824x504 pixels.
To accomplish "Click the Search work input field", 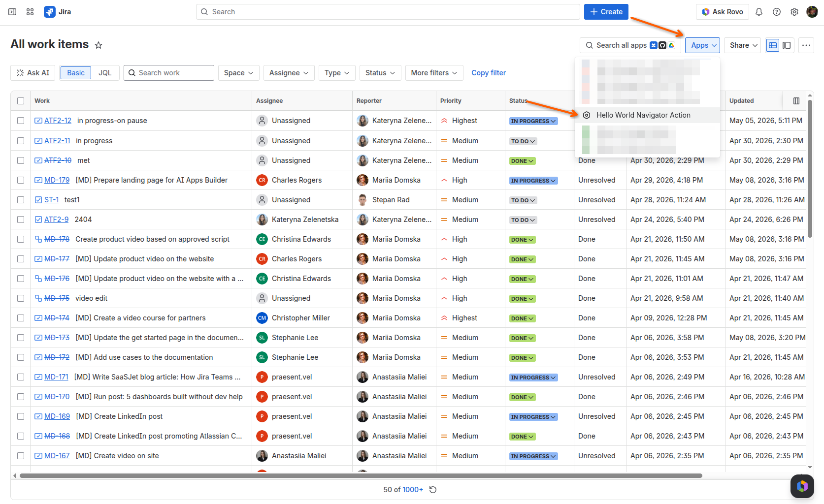I will (169, 73).
